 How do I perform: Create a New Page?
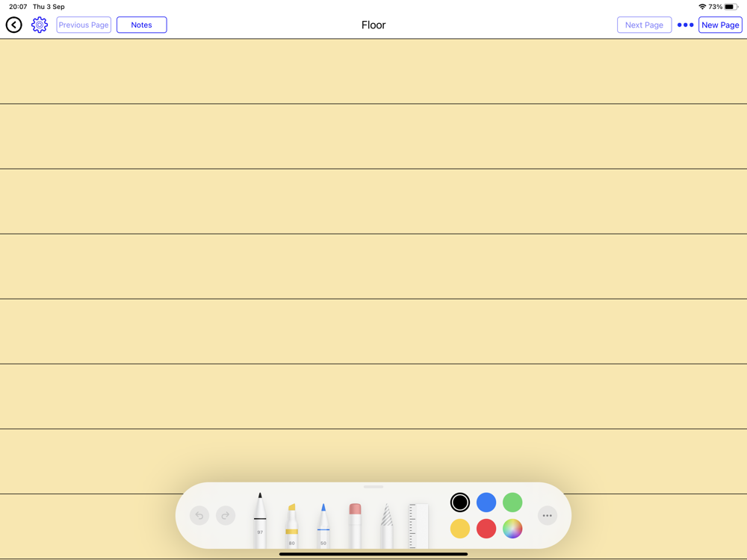(x=720, y=25)
